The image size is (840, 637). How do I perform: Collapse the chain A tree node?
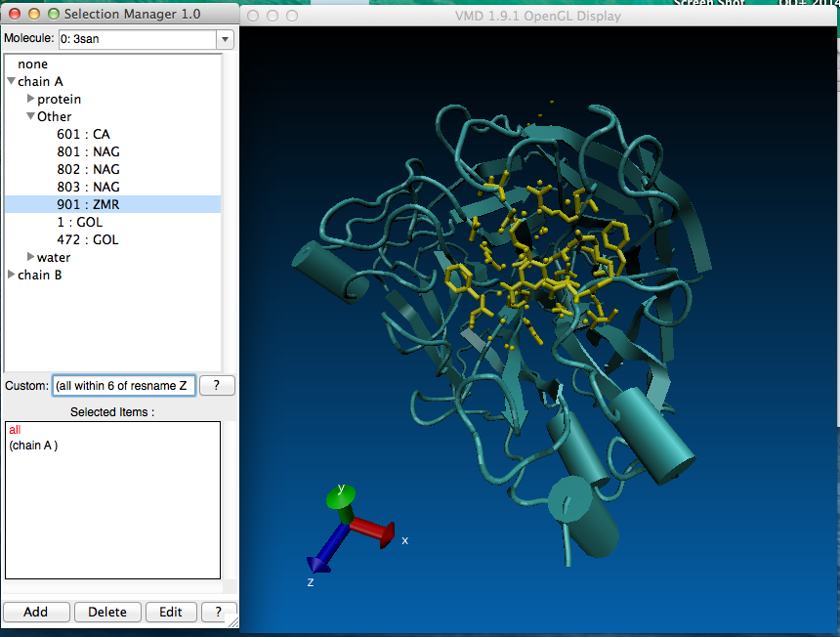pyautogui.click(x=11, y=82)
